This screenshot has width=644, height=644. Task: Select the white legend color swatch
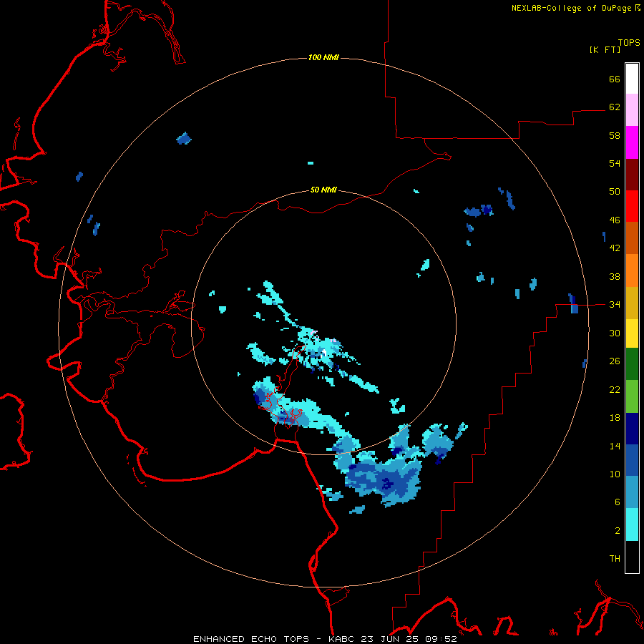coord(632,79)
